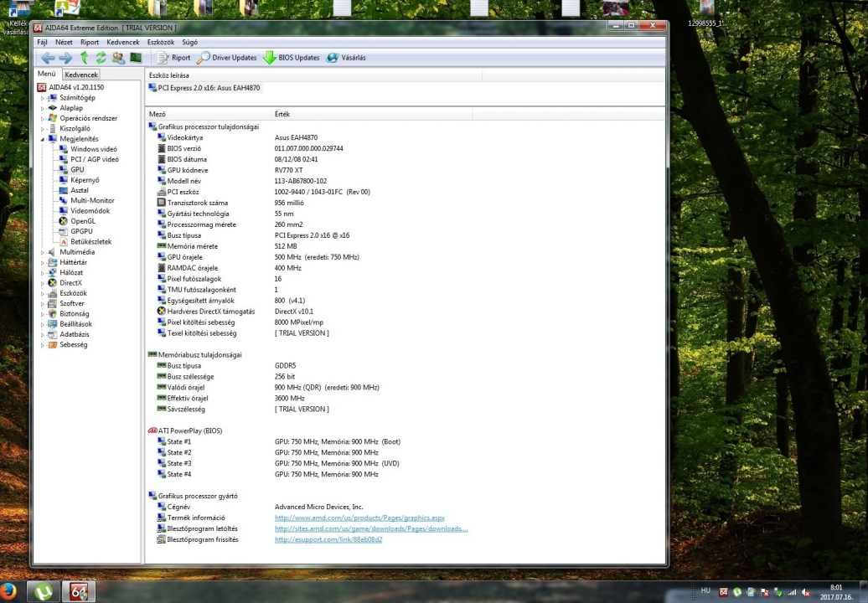
Task: Select the Beállítások tree item
Action: point(76,324)
